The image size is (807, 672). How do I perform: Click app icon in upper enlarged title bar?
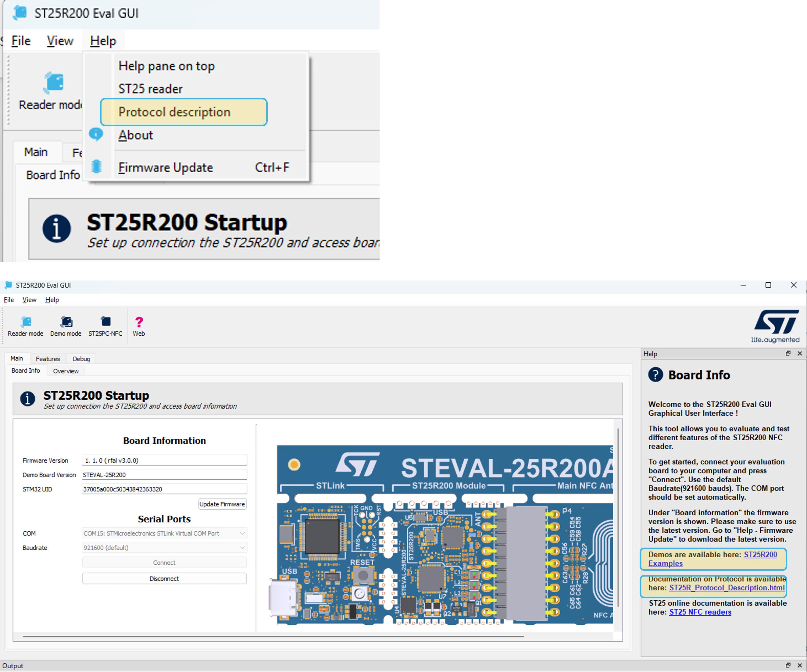click(x=20, y=13)
